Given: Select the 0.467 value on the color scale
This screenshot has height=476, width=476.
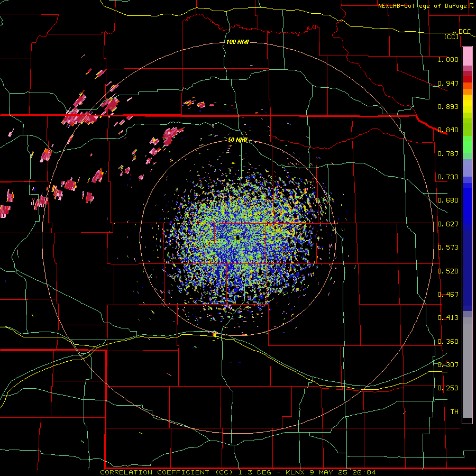Looking at the screenshot, I should point(448,295).
